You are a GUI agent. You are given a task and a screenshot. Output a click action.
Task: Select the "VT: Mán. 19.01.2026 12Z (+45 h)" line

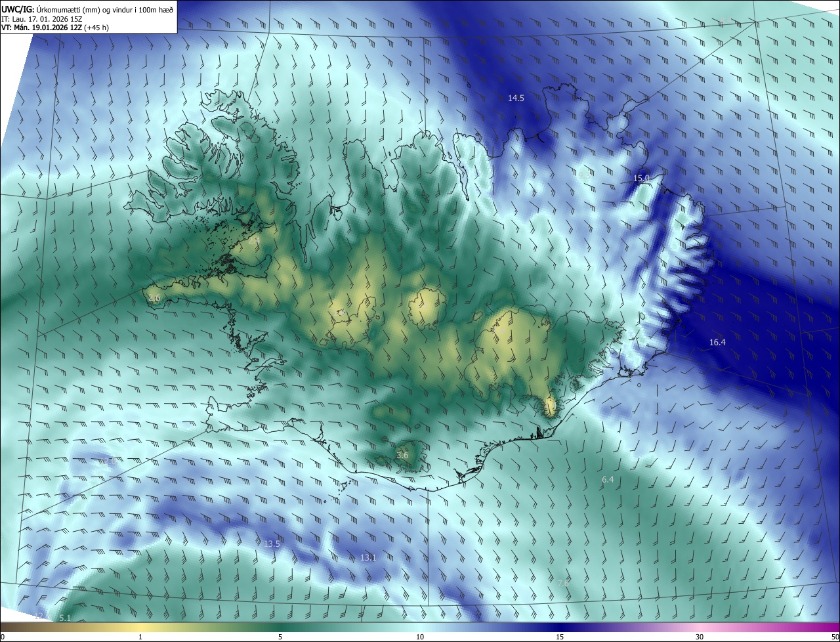coord(55,28)
